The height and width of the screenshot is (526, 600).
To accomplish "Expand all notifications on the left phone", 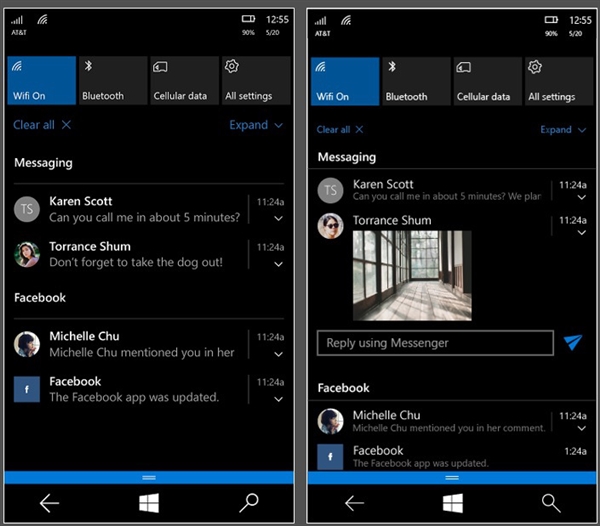I will pyautogui.click(x=256, y=125).
